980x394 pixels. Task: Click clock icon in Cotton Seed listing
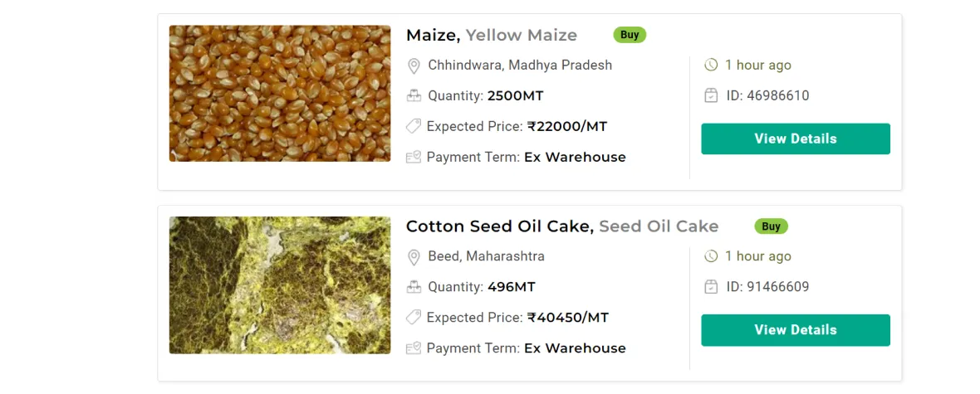click(711, 256)
